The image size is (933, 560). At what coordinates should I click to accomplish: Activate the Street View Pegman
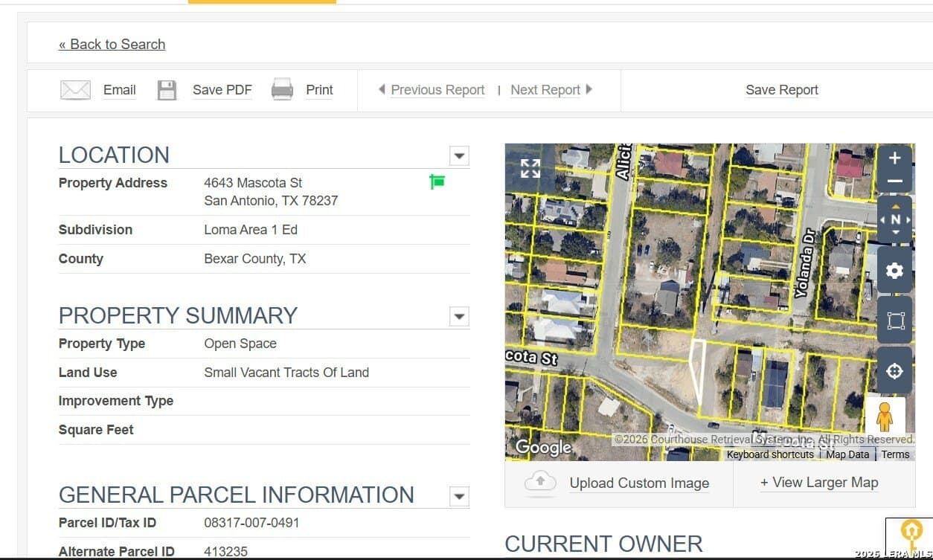[x=885, y=416]
